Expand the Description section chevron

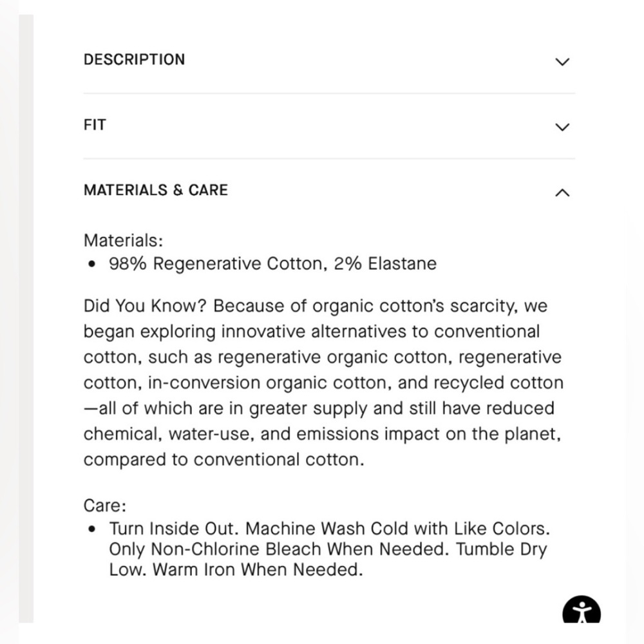[x=562, y=62]
